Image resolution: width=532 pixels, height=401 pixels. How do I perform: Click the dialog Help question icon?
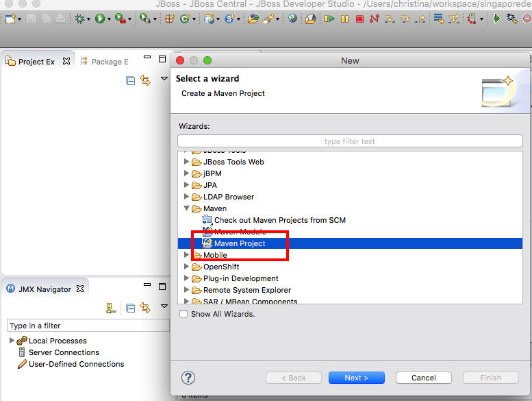(188, 378)
